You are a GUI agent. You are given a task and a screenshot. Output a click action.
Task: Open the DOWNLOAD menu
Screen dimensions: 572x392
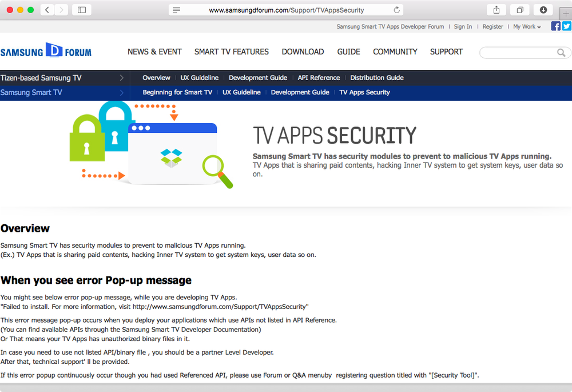(x=303, y=52)
